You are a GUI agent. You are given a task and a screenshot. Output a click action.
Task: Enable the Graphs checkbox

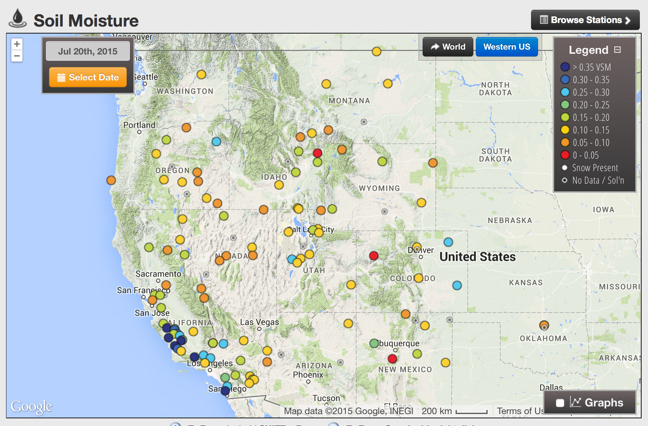(560, 403)
